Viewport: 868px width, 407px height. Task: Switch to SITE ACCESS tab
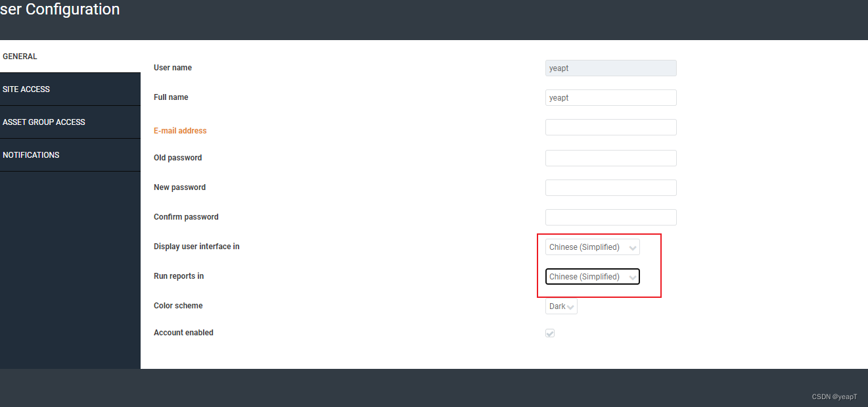click(x=70, y=89)
